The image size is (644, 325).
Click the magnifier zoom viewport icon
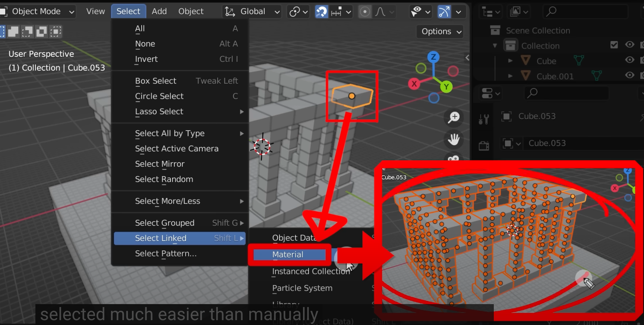[454, 118]
